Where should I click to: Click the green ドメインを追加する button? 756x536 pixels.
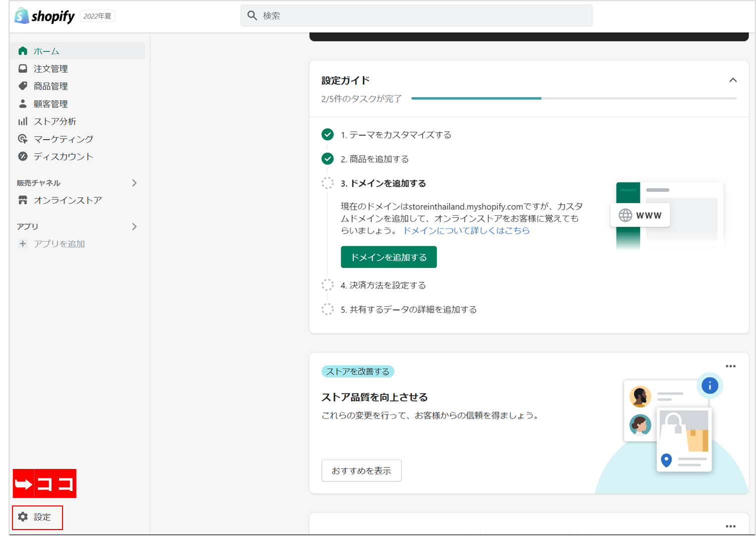(389, 257)
